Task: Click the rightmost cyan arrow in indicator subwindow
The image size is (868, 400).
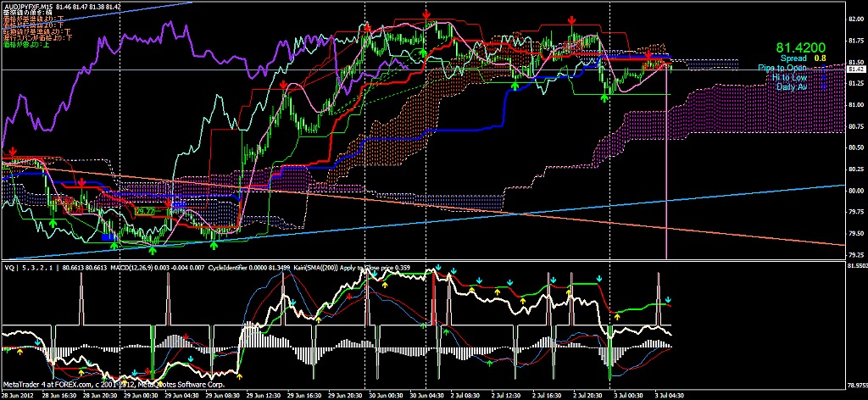Action: point(668,299)
